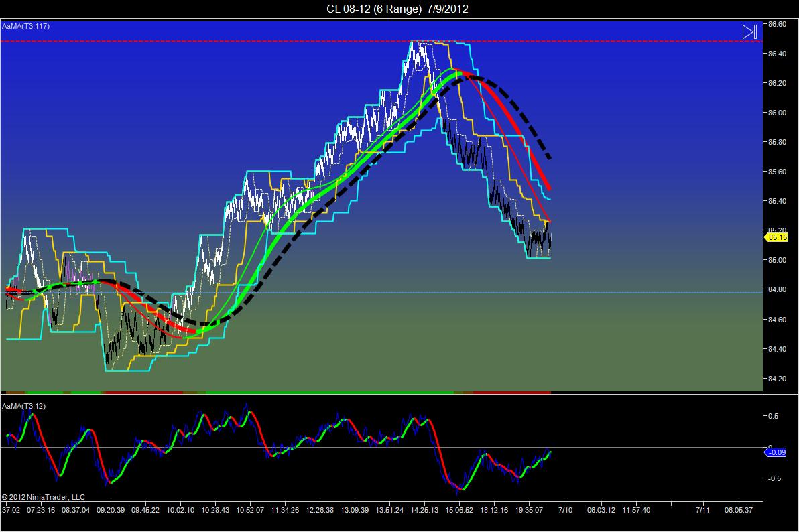
Task: Click the 12:26:38 time axis label
Action: (x=320, y=510)
